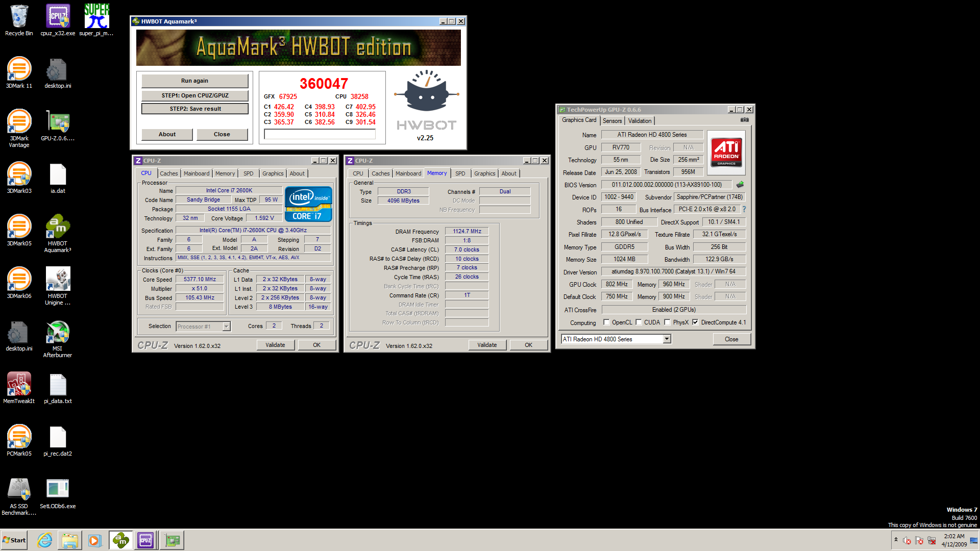This screenshot has width=980, height=551.
Task: Open Internet Explorer from taskbar
Action: tap(45, 540)
